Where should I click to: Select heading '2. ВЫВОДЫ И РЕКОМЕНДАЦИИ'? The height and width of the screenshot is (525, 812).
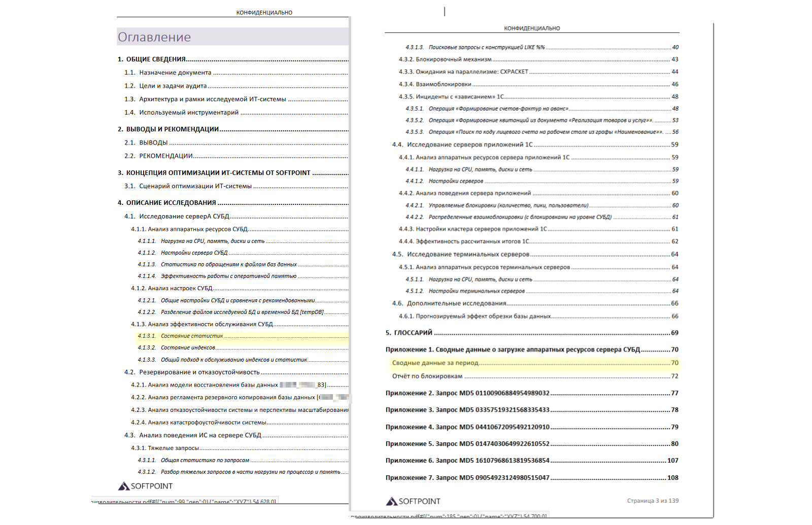[233, 129]
